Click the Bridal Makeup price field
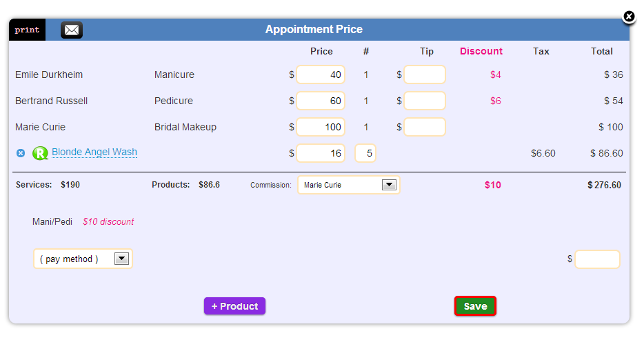The image size is (644, 340). click(321, 127)
